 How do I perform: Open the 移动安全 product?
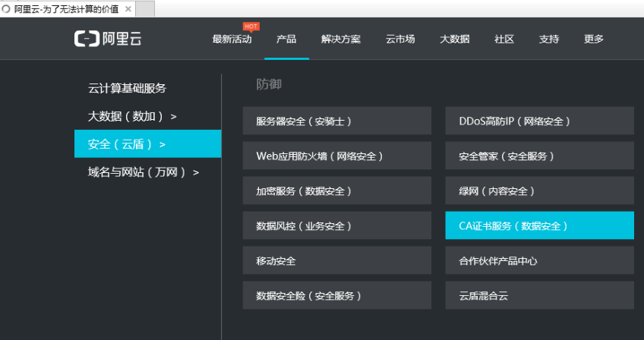pos(337,260)
